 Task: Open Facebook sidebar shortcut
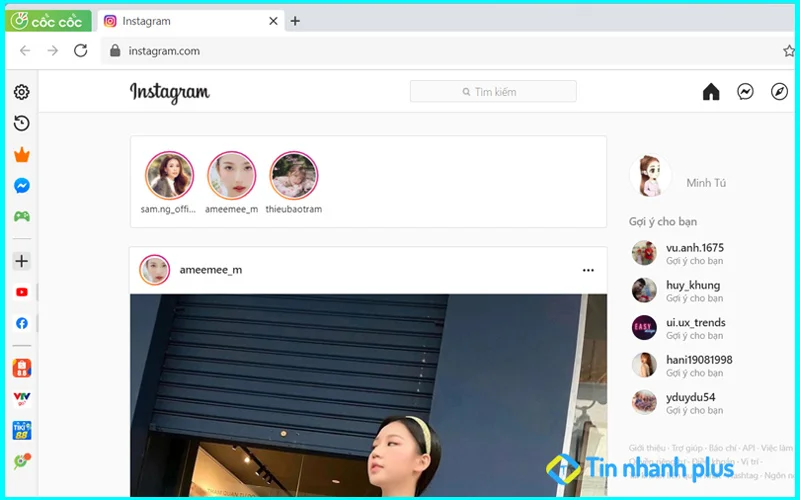pyautogui.click(x=21, y=323)
